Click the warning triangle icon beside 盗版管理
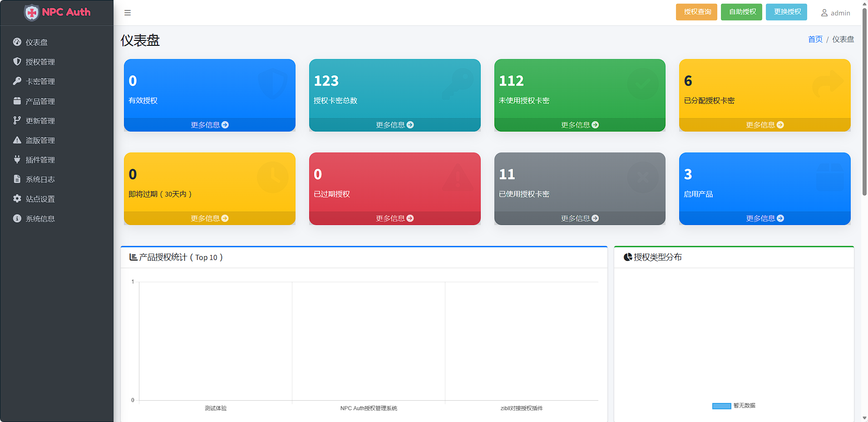The height and width of the screenshot is (422, 868). tap(17, 140)
